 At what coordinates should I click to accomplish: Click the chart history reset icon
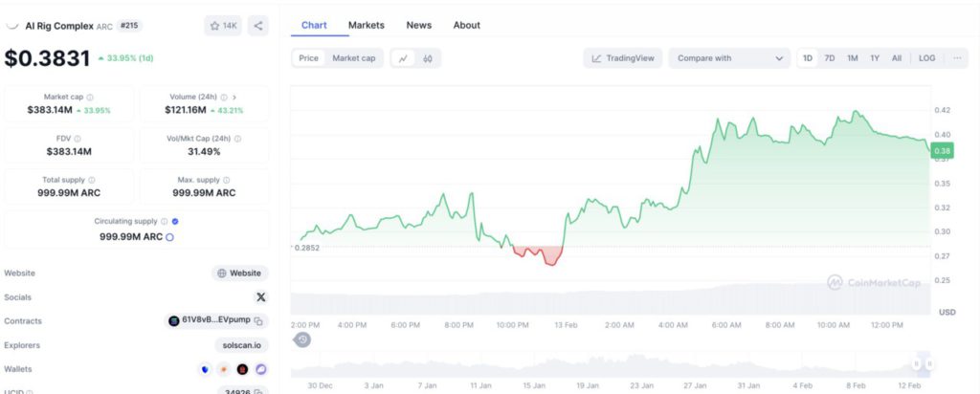302,340
